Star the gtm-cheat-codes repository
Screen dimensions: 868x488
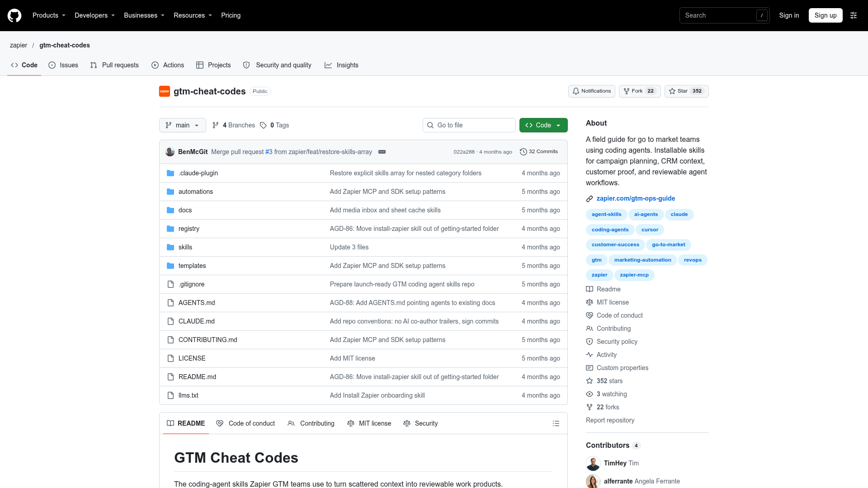686,91
